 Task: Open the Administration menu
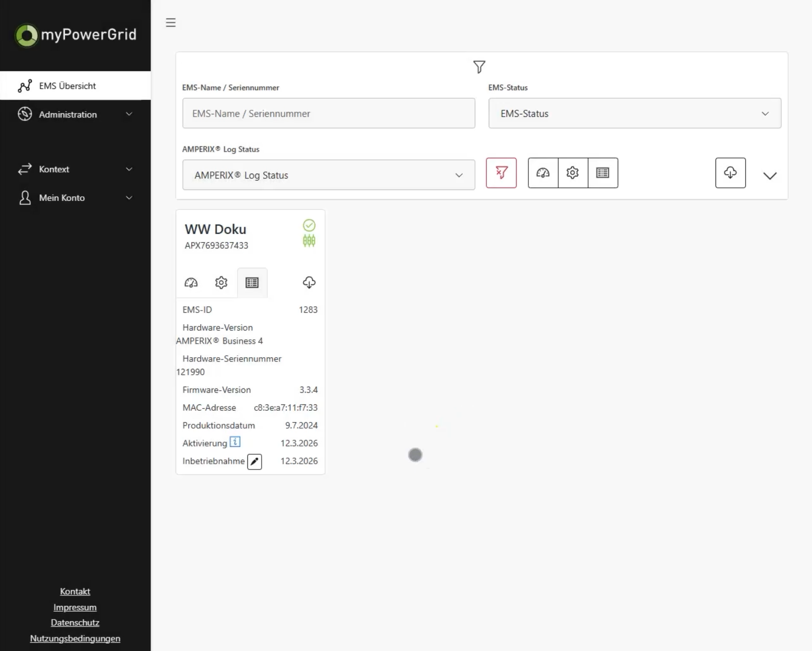point(75,114)
